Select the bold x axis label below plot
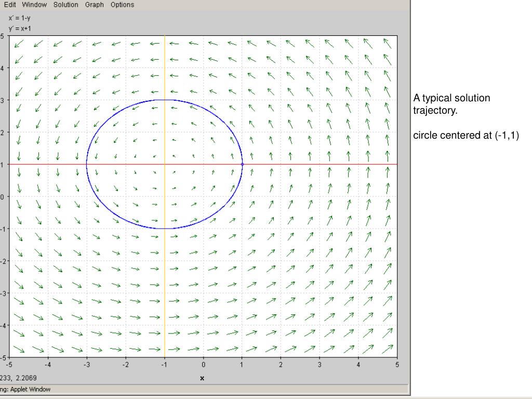 202,378
